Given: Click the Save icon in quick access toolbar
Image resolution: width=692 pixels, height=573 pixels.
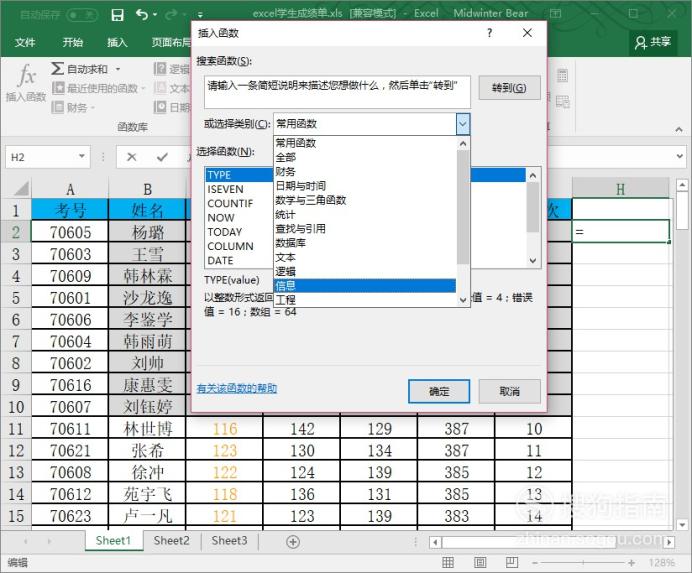Looking at the screenshot, I should (117, 15).
